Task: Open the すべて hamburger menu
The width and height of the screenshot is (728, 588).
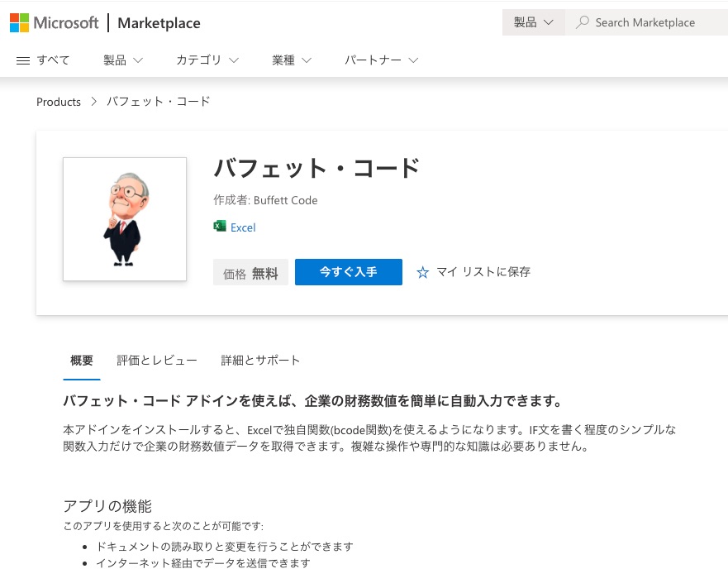Action: 43,60
